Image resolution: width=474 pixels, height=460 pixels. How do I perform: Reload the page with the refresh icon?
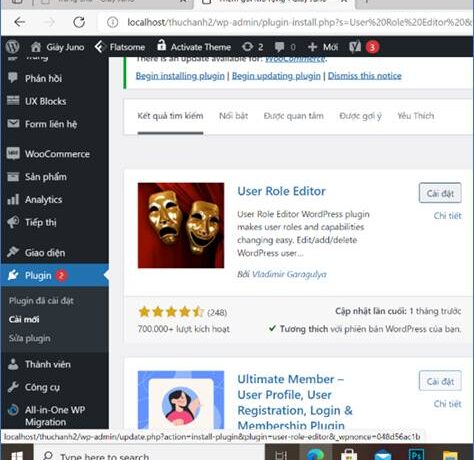click(x=79, y=22)
